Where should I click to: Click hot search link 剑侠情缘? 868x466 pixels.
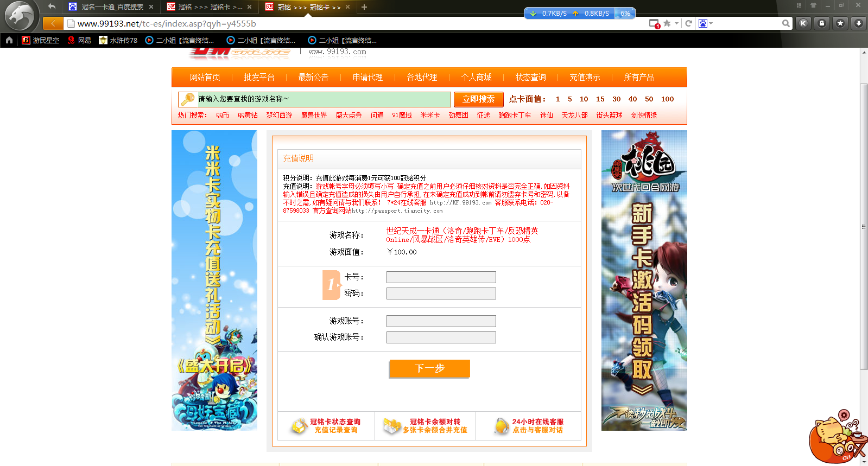(644, 115)
